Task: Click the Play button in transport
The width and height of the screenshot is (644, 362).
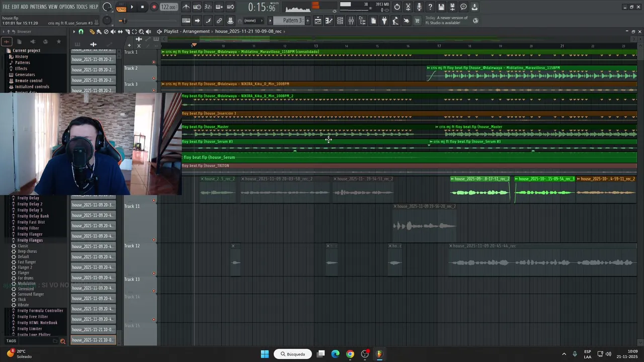Action: (x=132, y=7)
